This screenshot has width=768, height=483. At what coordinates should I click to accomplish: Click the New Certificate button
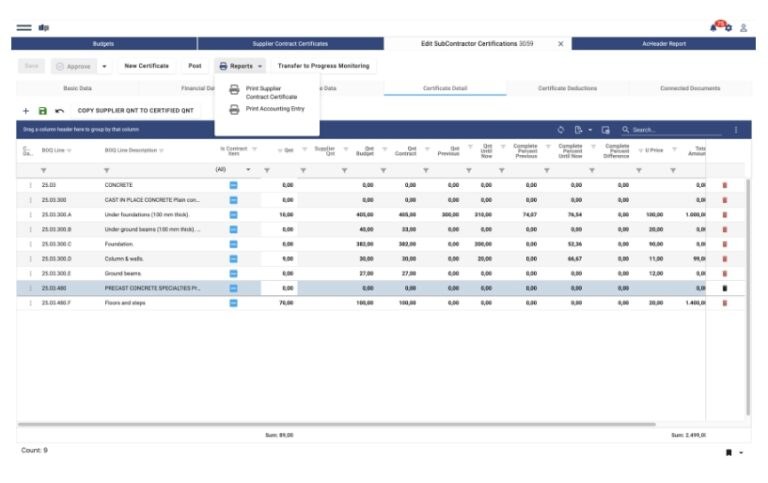pos(146,66)
